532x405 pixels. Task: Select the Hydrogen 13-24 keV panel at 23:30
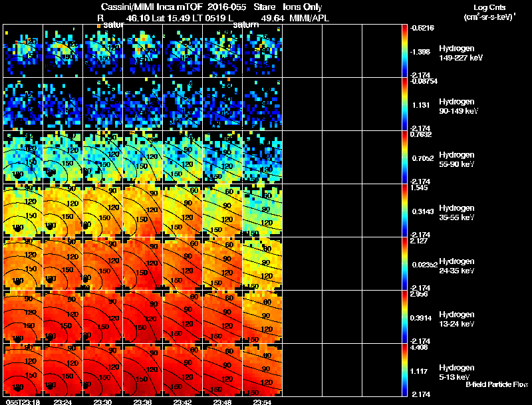[x=103, y=317]
